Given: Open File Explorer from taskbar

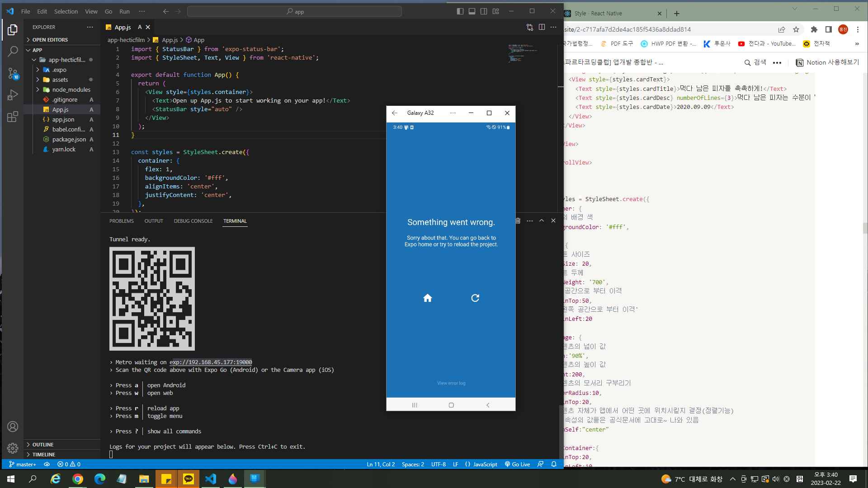Looking at the screenshot, I should 144,479.
